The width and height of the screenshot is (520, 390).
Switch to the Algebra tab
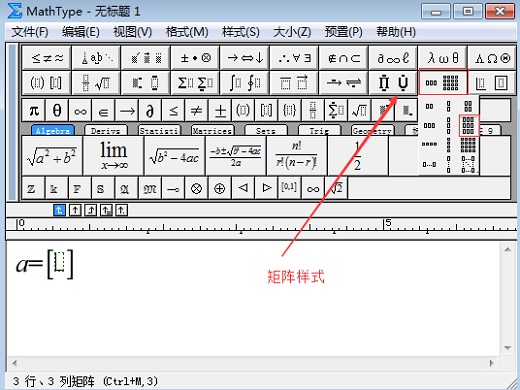(x=53, y=130)
